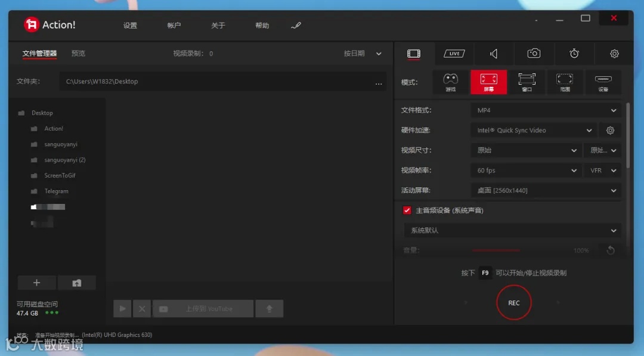Viewport: 644px width, 356px height.
Task: Click the Intel(R) UHD Graphics 630 status
Action: point(117,335)
